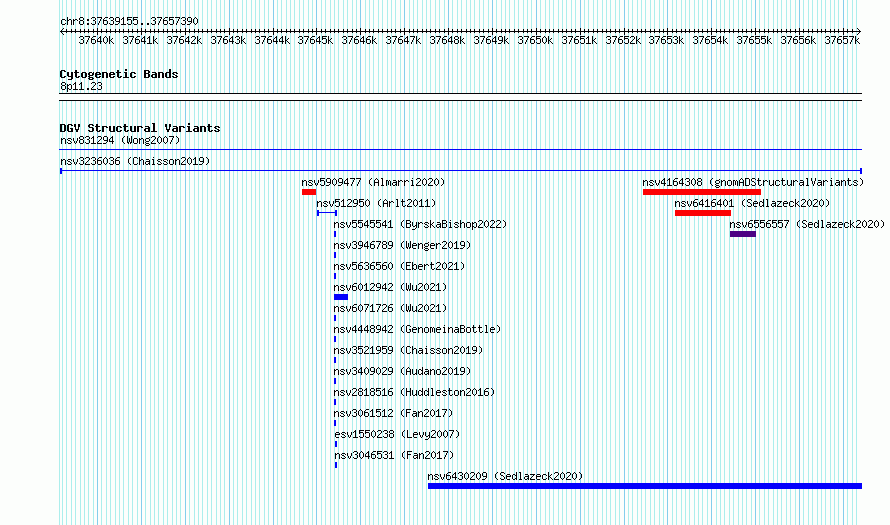Viewport: 890px width, 525px height.
Task: Click the 37648k ruler position
Action: tap(447, 40)
